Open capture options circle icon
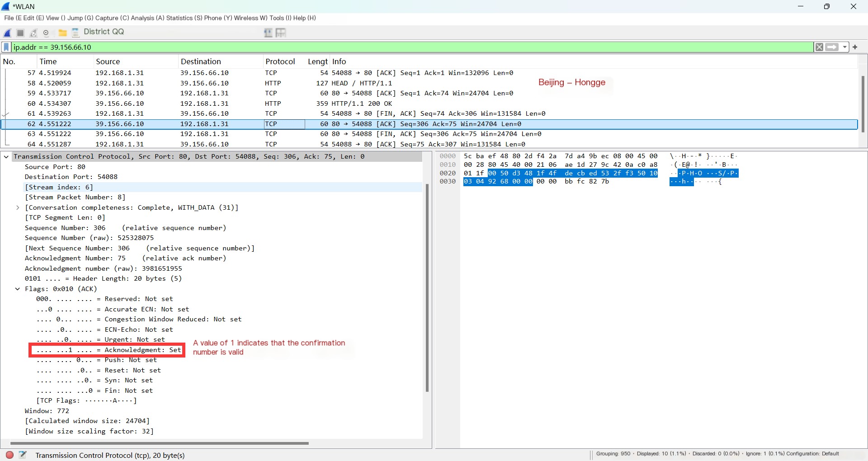The height and width of the screenshot is (461, 868). (46, 33)
